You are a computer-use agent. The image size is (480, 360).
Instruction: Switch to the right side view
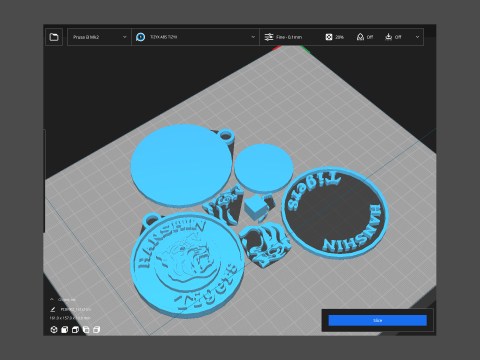click(96, 330)
